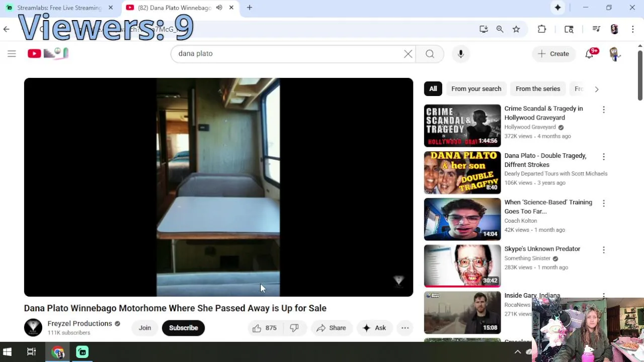Image resolution: width=644 pixels, height=362 pixels.
Task: Open options for 'Science-Based' Training video
Action: click(x=604, y=203)
